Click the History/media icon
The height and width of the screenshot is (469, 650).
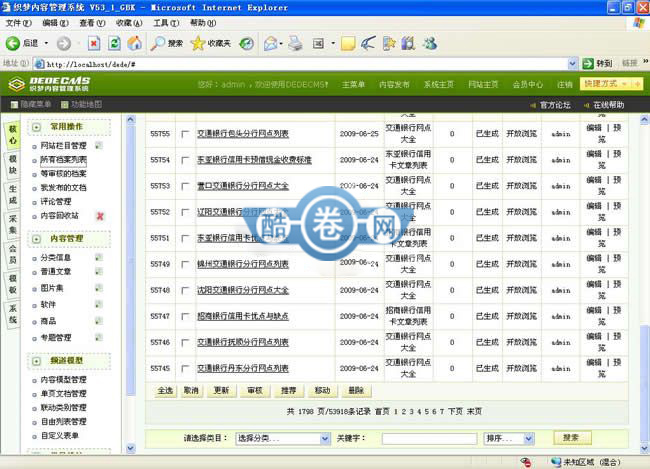tap(247, 43)
